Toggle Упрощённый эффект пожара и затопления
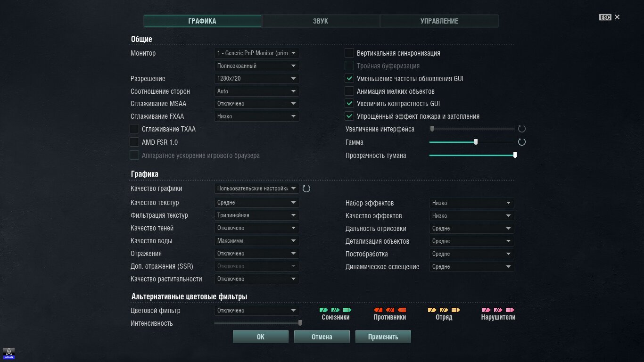644x362 pixels. point(349,116)
